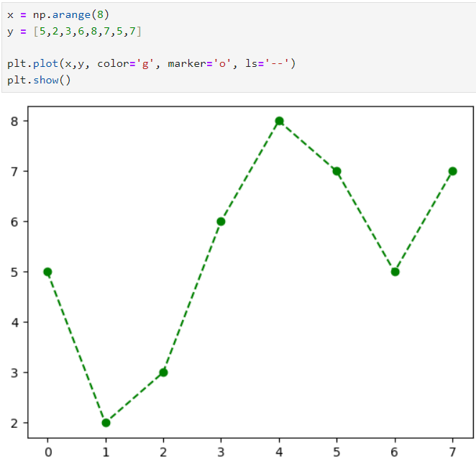Viewport: 476px width, 461px height.
Task: Click the plt.show() code line
Action: click(39, 80)
